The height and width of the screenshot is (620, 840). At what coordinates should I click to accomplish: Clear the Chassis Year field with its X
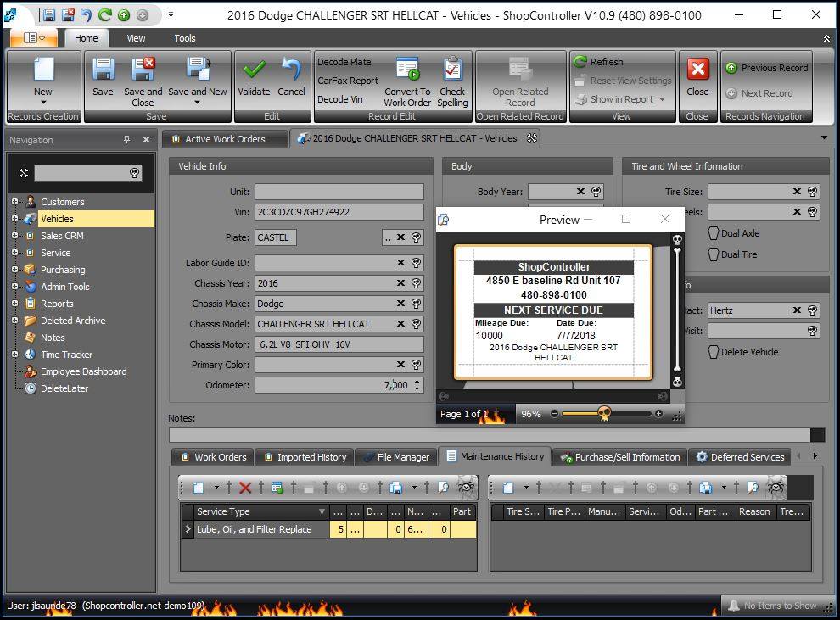[x=400, y=283]
